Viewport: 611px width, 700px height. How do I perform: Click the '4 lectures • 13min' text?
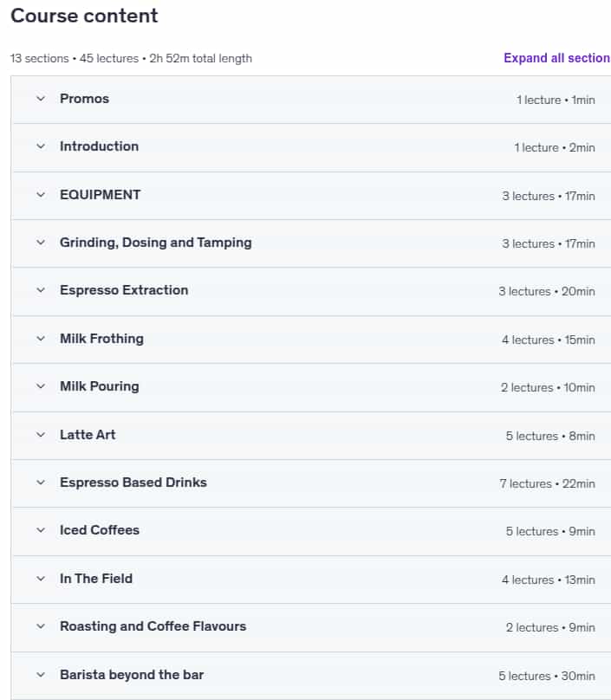point(549,580)
